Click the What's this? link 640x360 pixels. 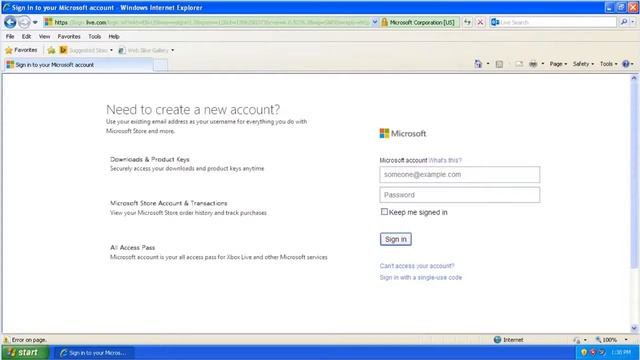[445, 160]
